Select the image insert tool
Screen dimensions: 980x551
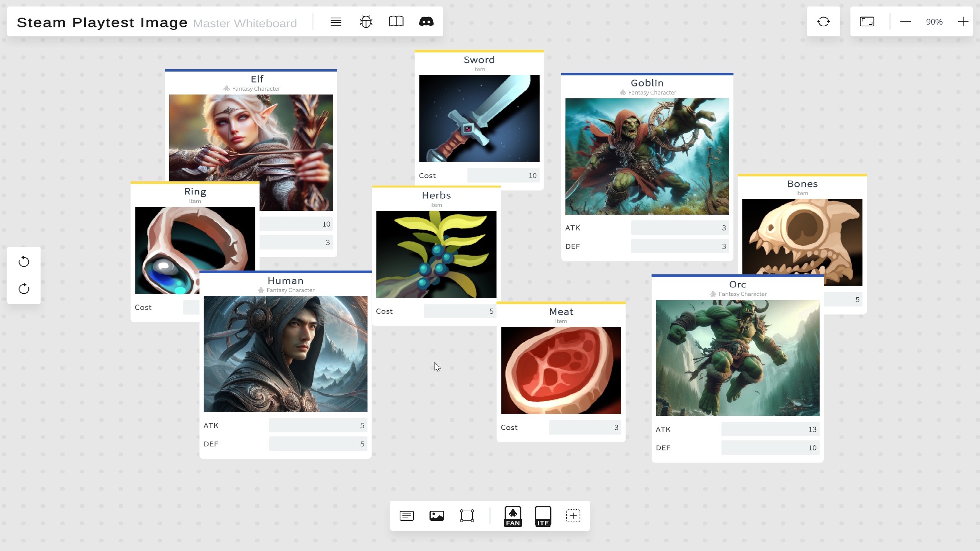point(437,516)
